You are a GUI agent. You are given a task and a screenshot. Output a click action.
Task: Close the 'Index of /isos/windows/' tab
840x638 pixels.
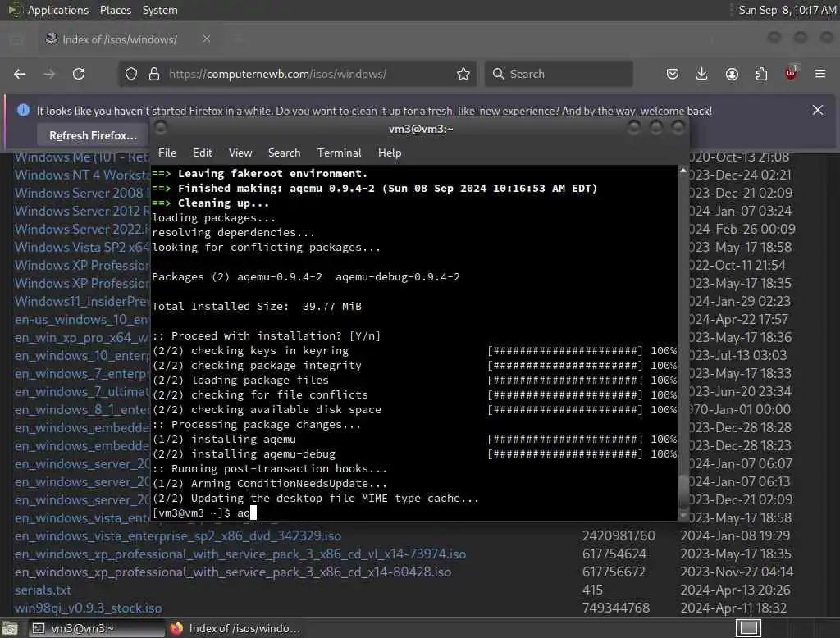(x=206, y=39)
